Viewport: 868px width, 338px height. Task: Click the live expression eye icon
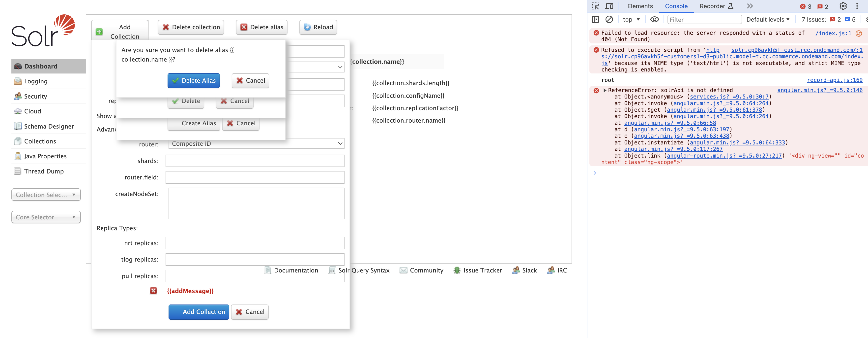pyautogui.click(x=654, y=20)
